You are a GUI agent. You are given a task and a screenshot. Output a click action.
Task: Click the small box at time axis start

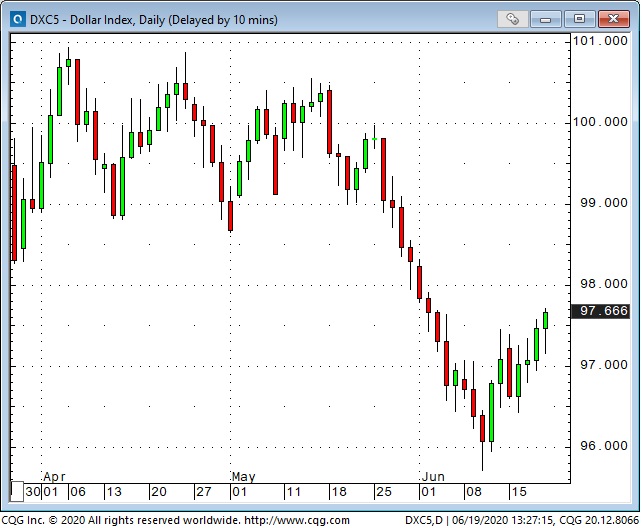coord(17,492)
